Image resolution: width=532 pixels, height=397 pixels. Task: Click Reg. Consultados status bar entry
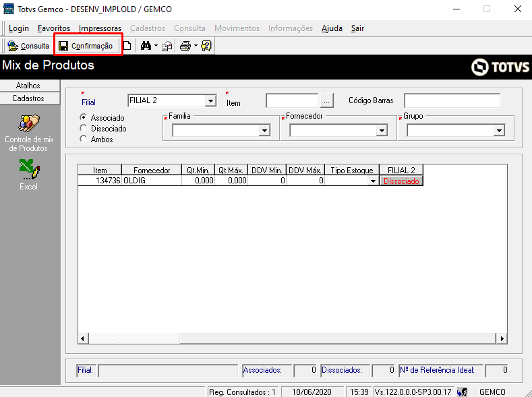(x=242, y=392)
